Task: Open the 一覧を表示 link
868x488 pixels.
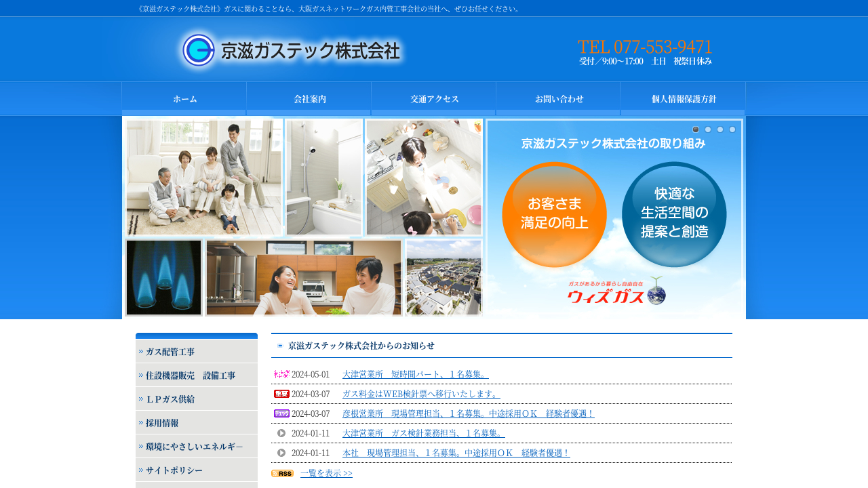Action: click(326, 474)
